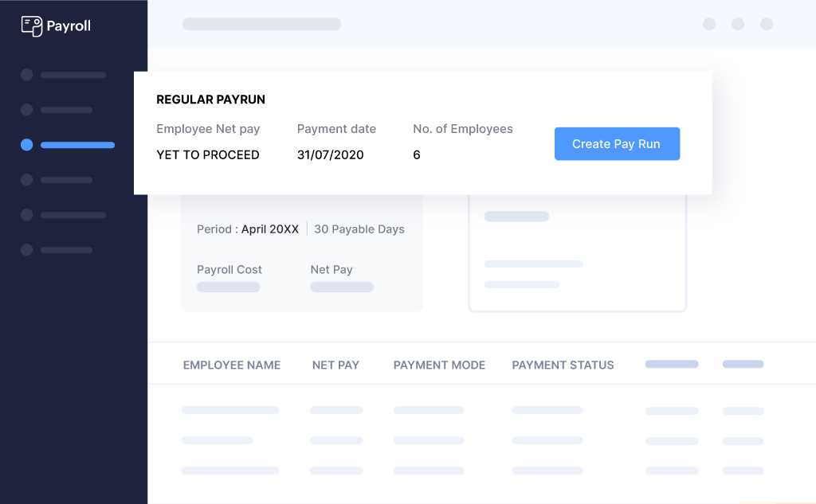The width and height of the screenshot is (816, 504).
Task: Expand the first pill control above the table
Action: [671, 364]
